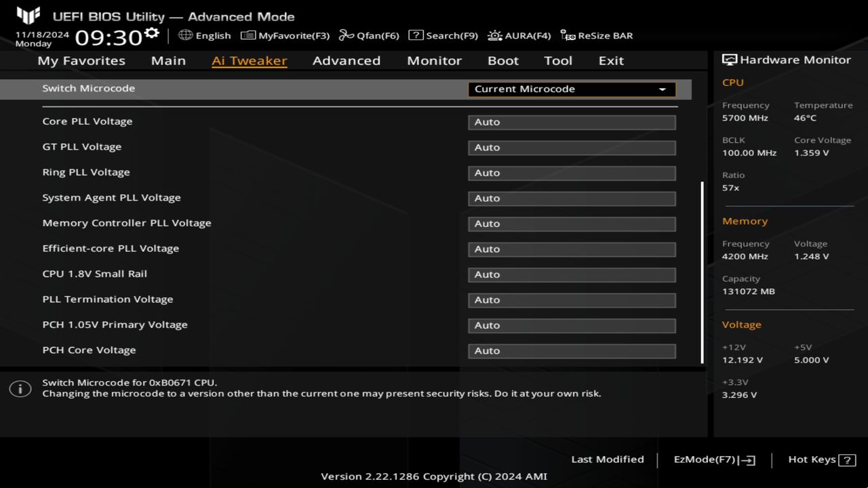The height and width of the screenshot is (488, 868).
Task: Click the Core PLL Voltage Auto field
Action: pos(572,122)
